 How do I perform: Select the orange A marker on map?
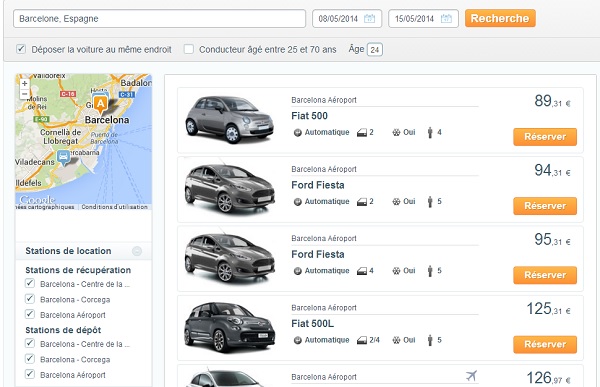101,104
